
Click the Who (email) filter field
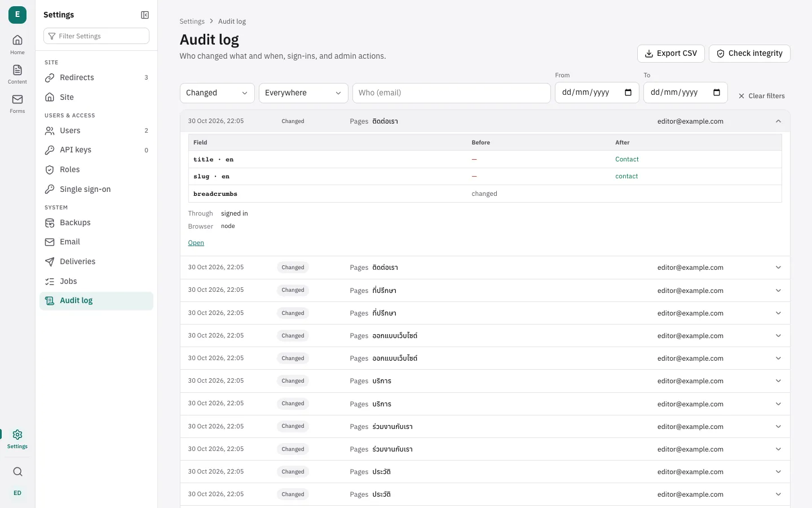pos(452,93)
